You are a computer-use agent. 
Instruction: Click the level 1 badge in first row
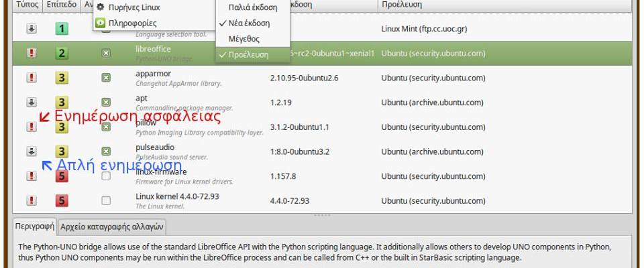tap(62, 29)
